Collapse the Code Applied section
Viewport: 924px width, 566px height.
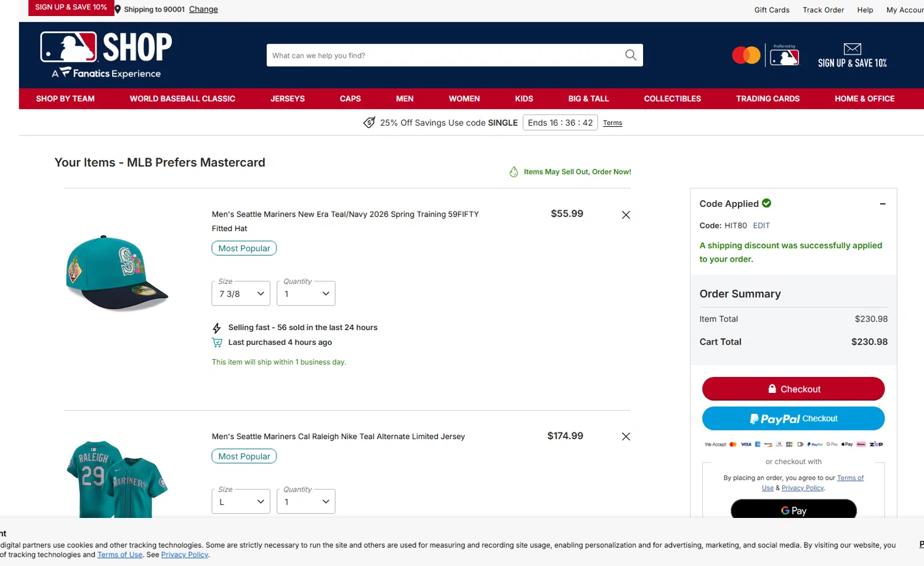point(883,204)
